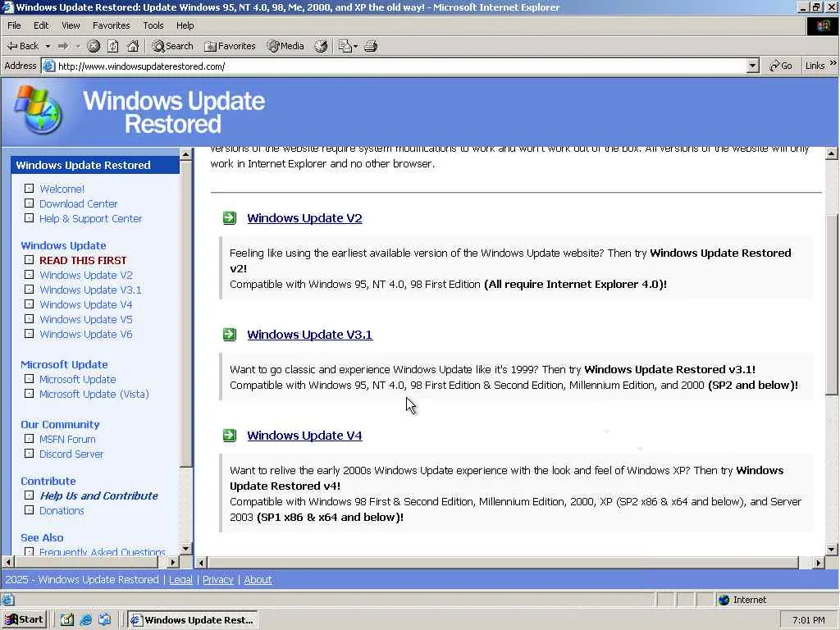Open the Back button history dropdown arrow
The width and height of the screenshot is (840, 630).
point(48,46)
